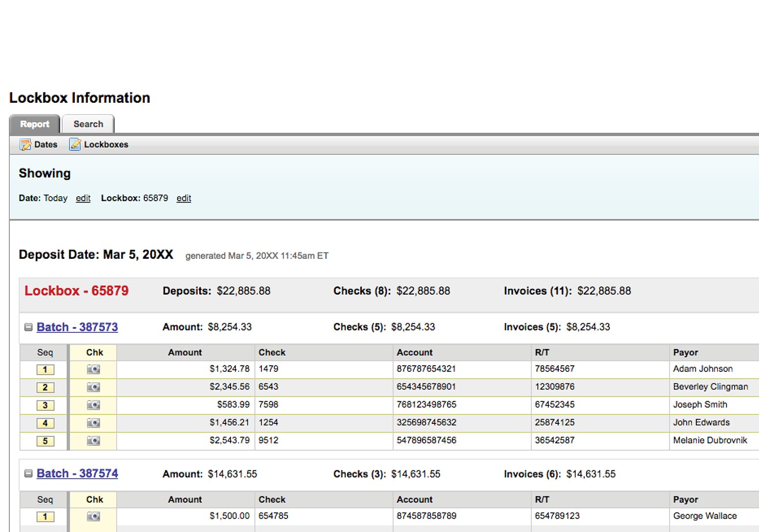This screenshot has width=759, height=532.
Task: View check image for check 1479
Action: point(93,370)
